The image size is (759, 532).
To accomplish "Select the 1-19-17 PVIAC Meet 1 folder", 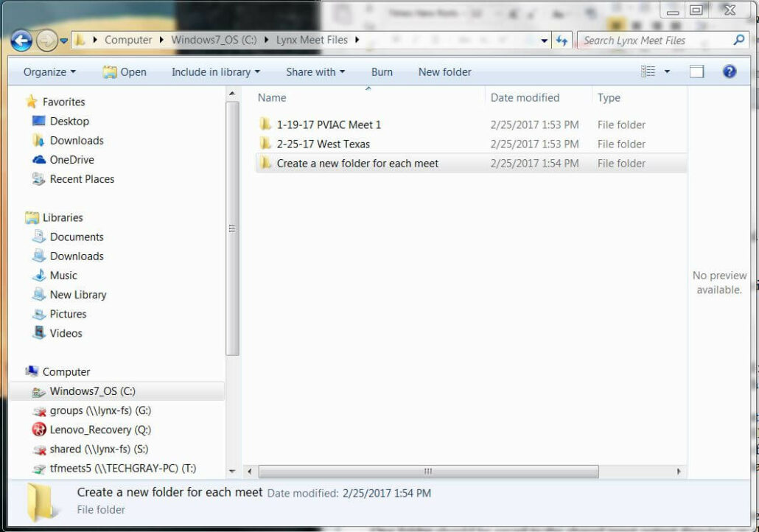I will tap(329, 125).
